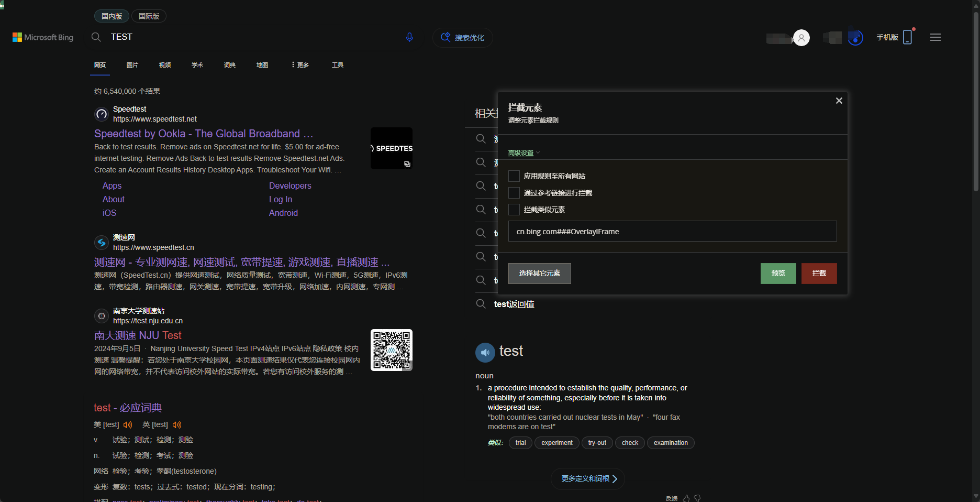
Task: Open the iOS sublink under Speedtest
Action: pos(109,213)
